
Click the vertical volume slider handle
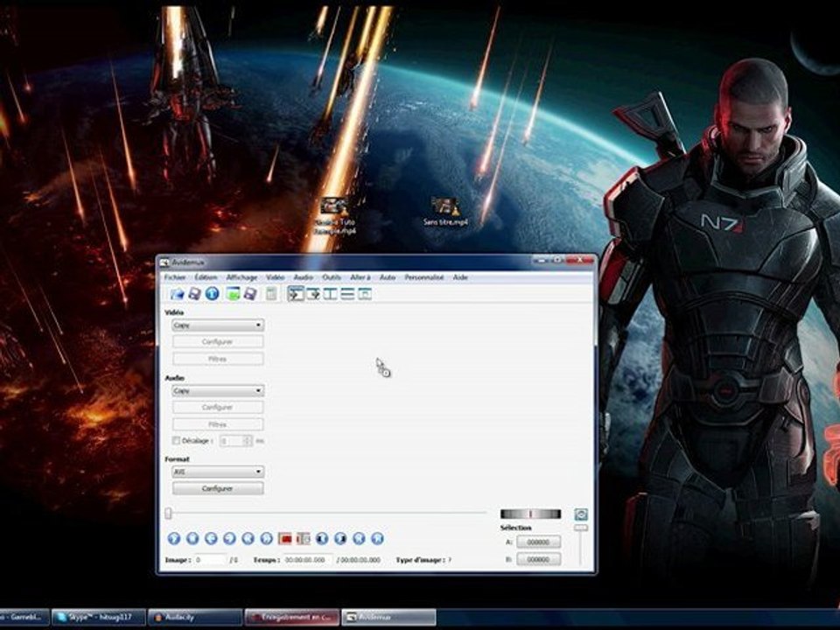click(x=581, y=528)
